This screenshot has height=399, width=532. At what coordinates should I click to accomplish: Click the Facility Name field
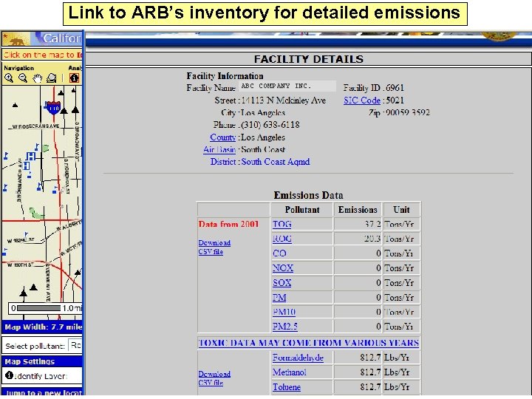tap(287, 86)
